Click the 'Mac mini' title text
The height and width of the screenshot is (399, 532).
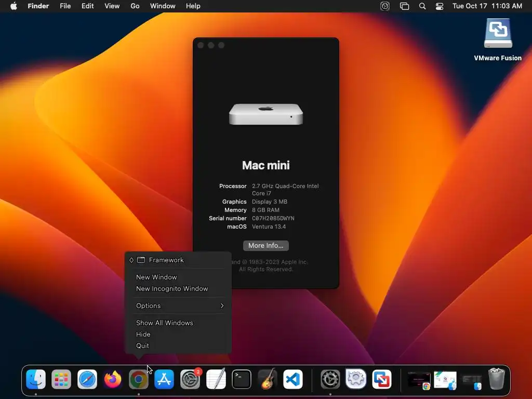pos(266,165)
